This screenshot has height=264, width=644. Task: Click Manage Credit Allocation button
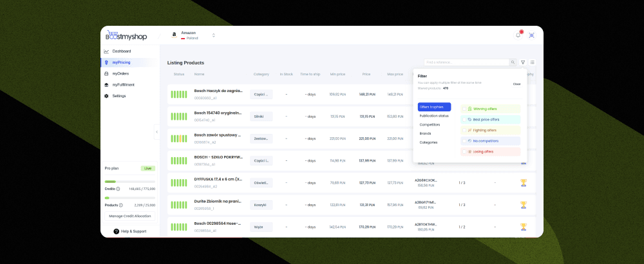[130, 216]
